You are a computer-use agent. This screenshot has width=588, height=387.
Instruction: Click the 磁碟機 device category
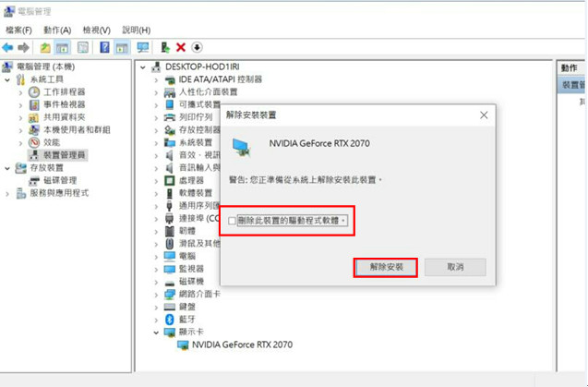(191, 281)
